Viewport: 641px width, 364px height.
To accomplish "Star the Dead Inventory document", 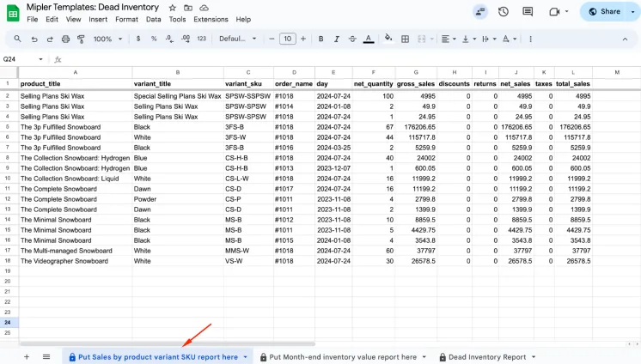I will 173,8.
